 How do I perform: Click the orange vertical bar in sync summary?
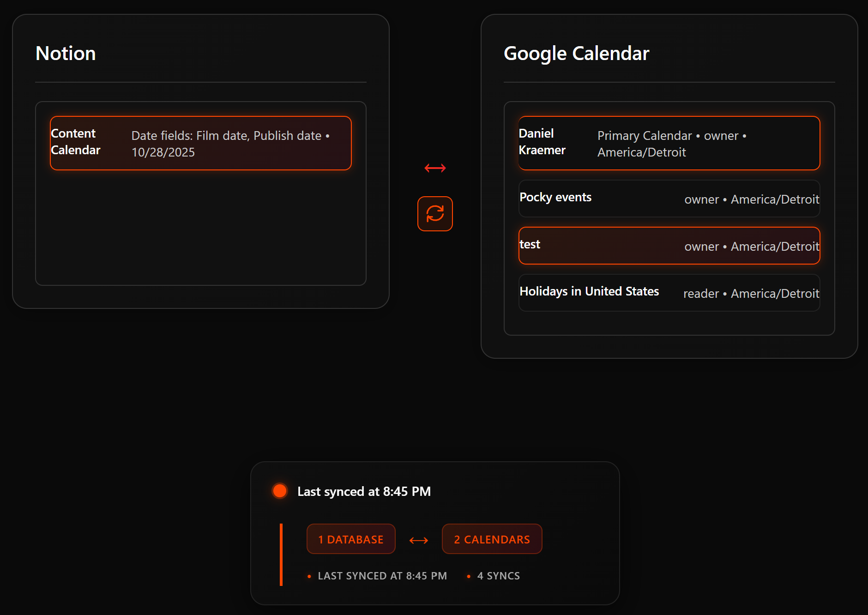(x=281, y=555)
